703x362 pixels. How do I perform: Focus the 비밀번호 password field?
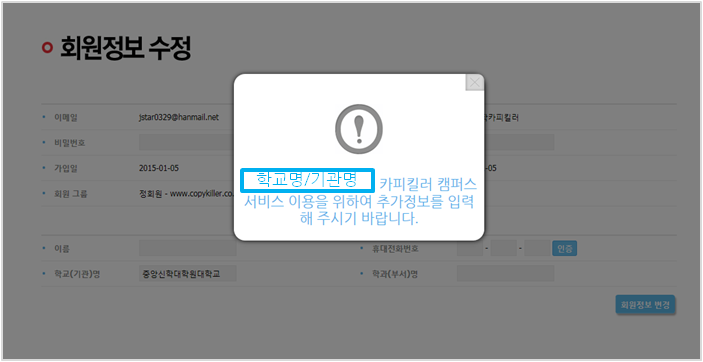(x=186, y=143)
